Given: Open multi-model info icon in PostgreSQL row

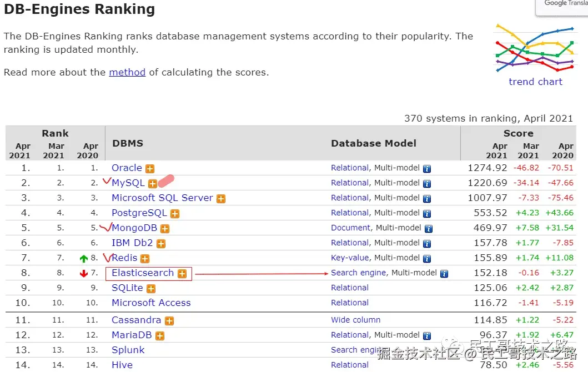Looking at the screenshot, I should pyautogui.click(x=427, y=214).
